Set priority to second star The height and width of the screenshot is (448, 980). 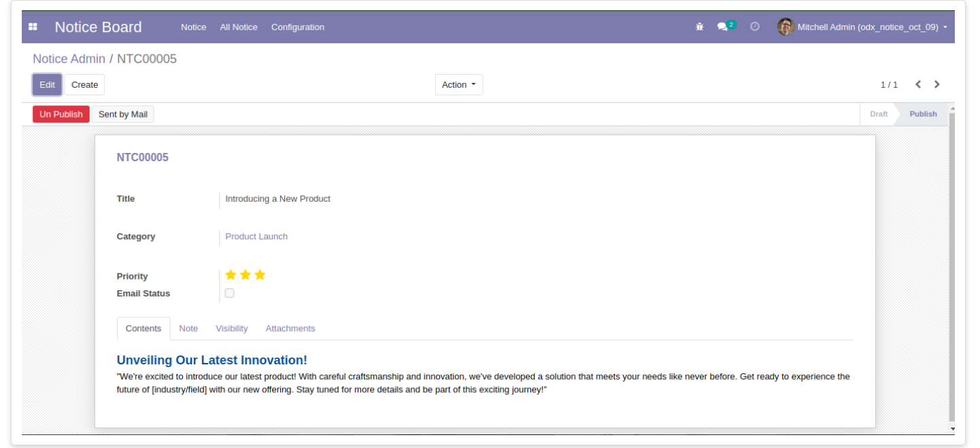pyautogui.click(x=246, y=275)
